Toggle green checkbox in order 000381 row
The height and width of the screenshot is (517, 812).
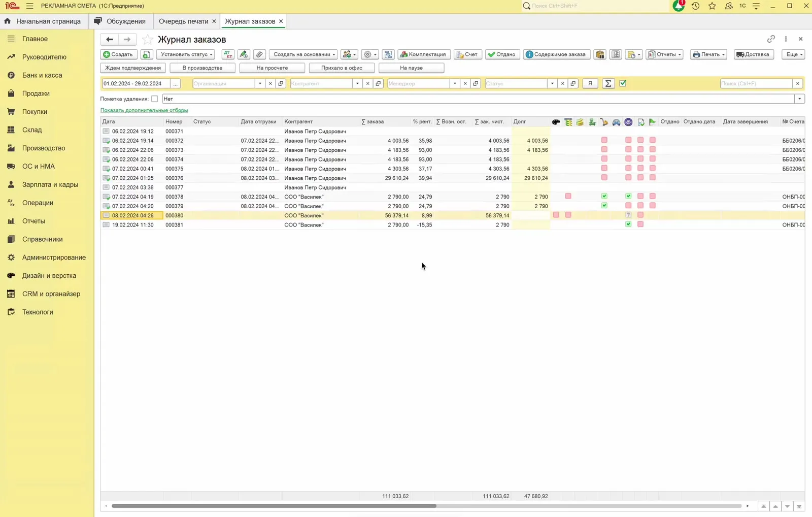628,224
